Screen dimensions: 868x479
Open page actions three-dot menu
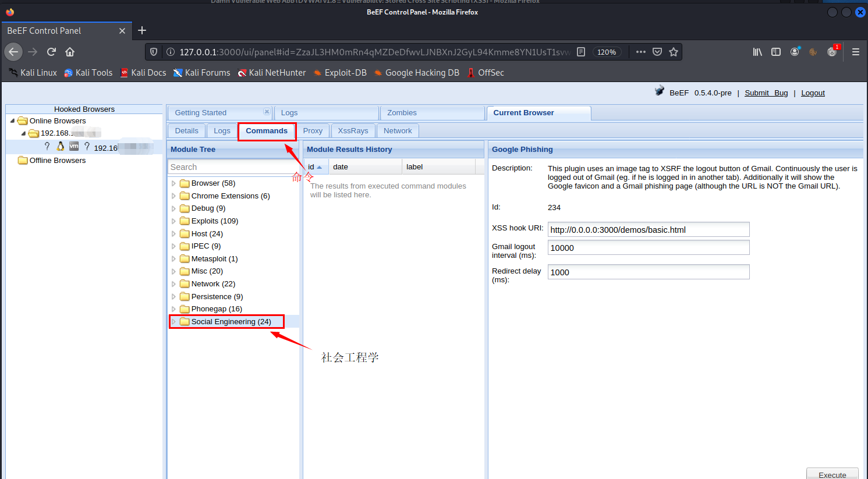641,52
